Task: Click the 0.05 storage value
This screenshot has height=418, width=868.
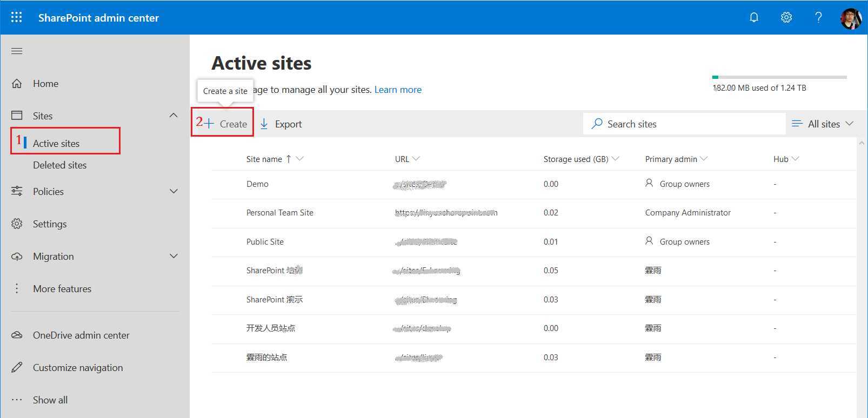Action: click(551, 271)
